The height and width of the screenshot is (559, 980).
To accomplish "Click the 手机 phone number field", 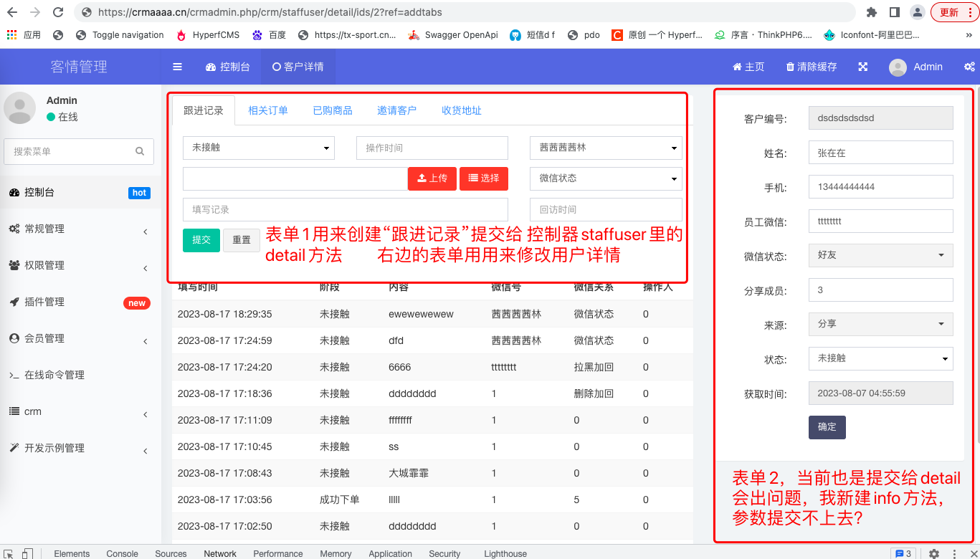I will tap(881, 187).
